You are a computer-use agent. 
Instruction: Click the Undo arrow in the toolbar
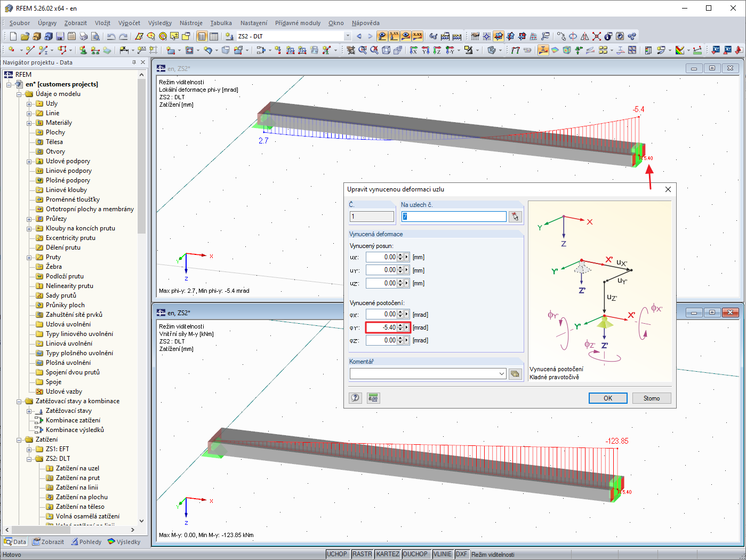coord(111,36)
